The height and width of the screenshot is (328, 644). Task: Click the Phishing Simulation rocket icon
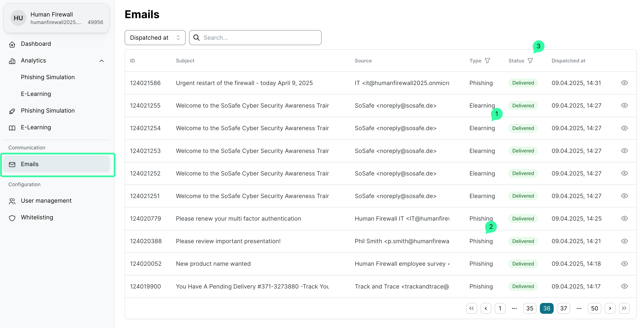12,111
